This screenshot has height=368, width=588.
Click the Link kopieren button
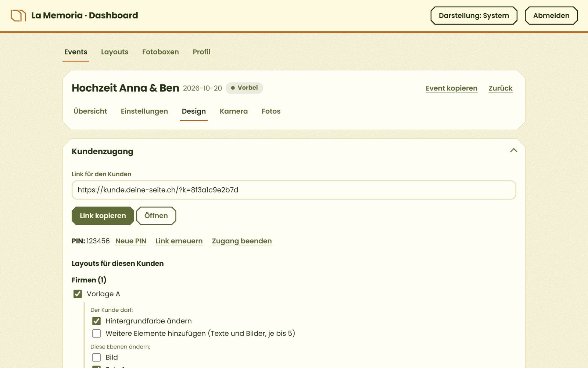pyautogui.click(x=103, y=216)
